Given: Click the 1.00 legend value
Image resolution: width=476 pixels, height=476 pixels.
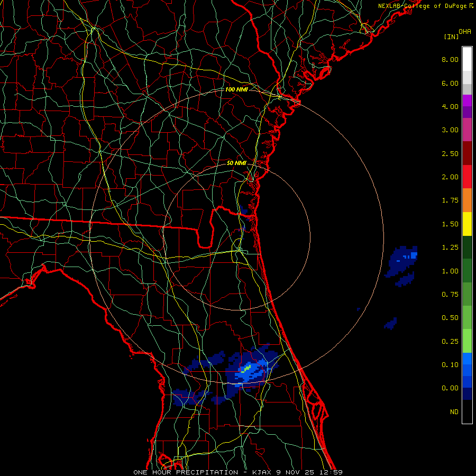Looking at the screenshot, I should (x=450, y=271).
